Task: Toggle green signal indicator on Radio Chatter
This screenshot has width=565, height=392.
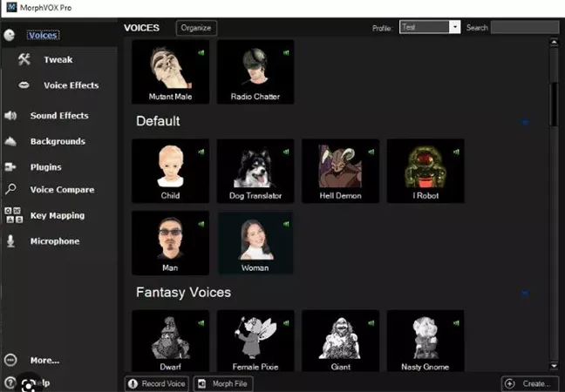Action: click(286, 53)
